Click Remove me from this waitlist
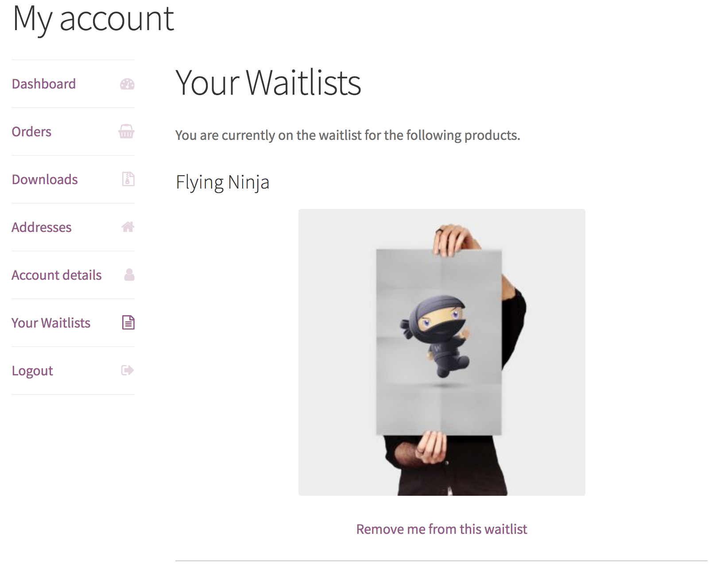The image size is (728, 579). [x=441, y=529]
